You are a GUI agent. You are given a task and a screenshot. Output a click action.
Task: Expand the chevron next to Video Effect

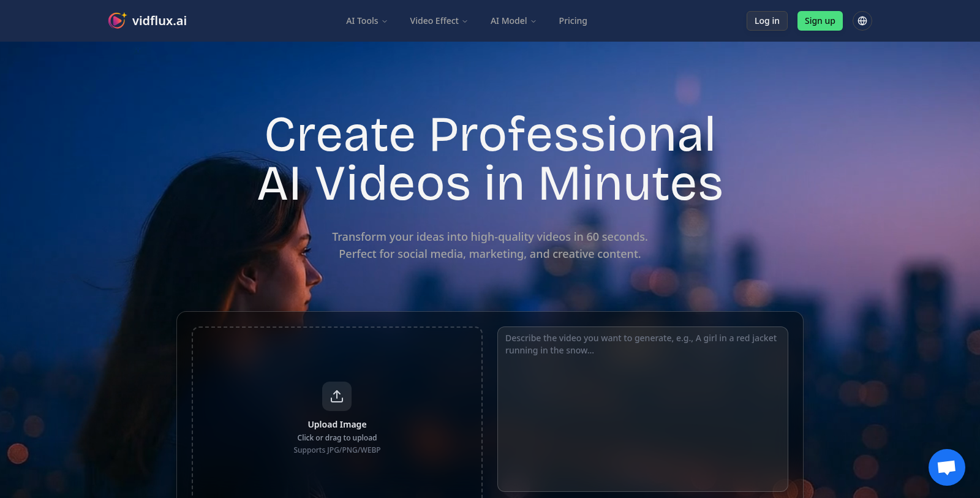pos(465,21)
